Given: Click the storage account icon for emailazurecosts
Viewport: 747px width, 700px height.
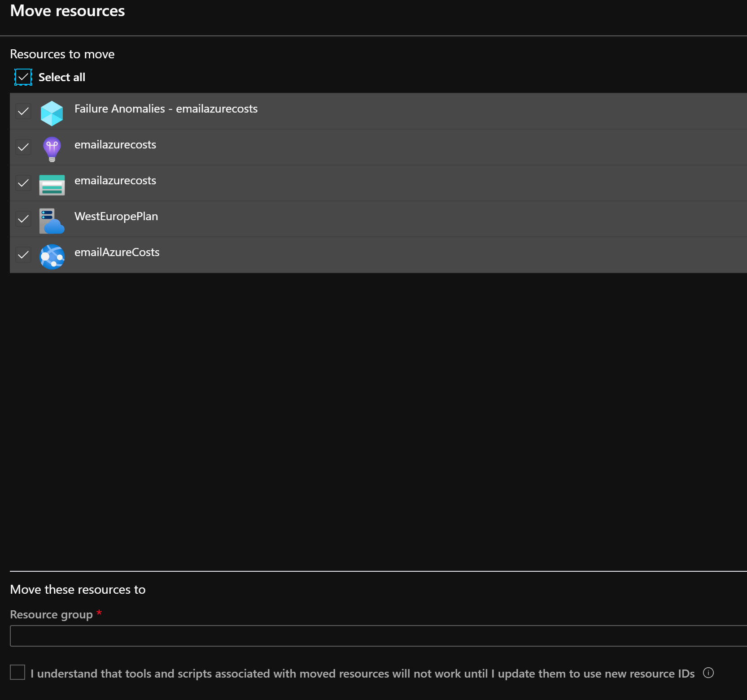Looking at the screenshot, I should [52, 185].
